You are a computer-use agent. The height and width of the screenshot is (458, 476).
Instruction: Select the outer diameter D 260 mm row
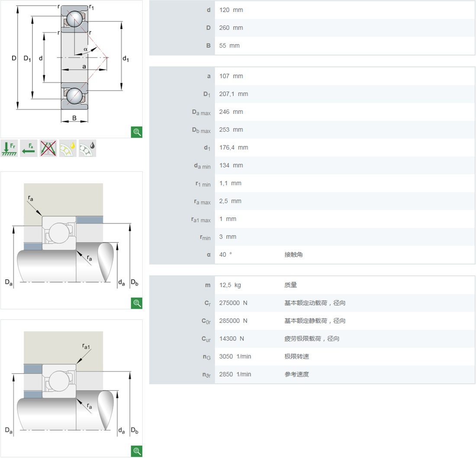(x=312, y=28)
